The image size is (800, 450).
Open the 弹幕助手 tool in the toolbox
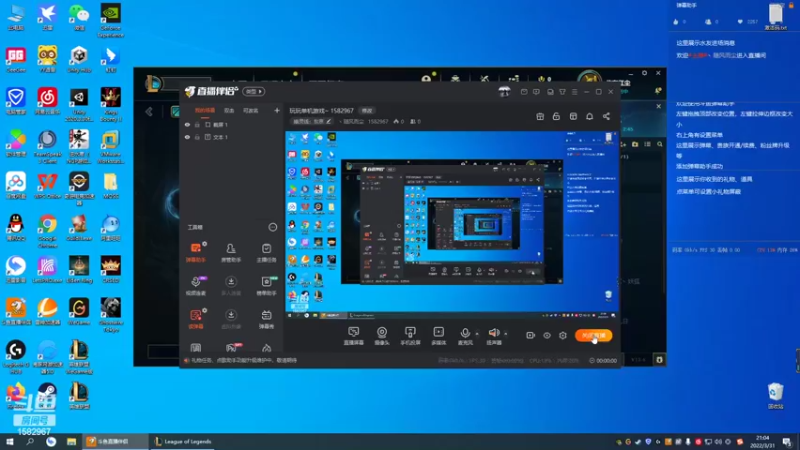(195, 252)
